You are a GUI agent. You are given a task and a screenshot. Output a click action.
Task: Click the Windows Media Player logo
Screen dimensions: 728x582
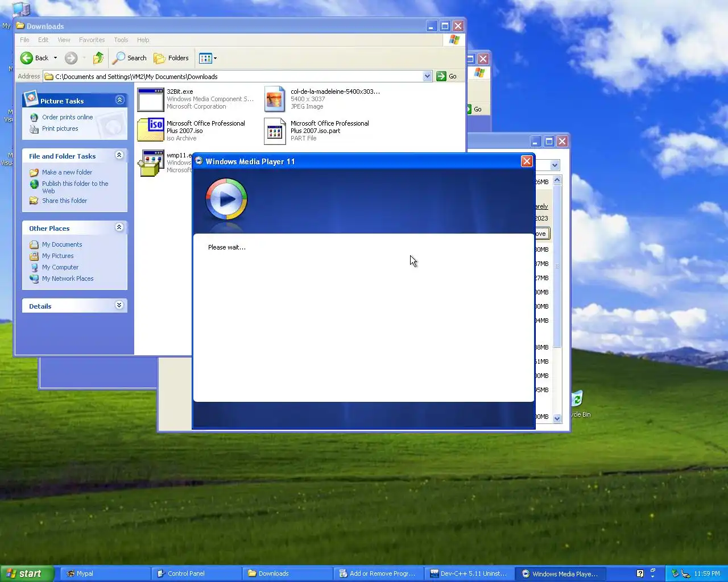226,199
